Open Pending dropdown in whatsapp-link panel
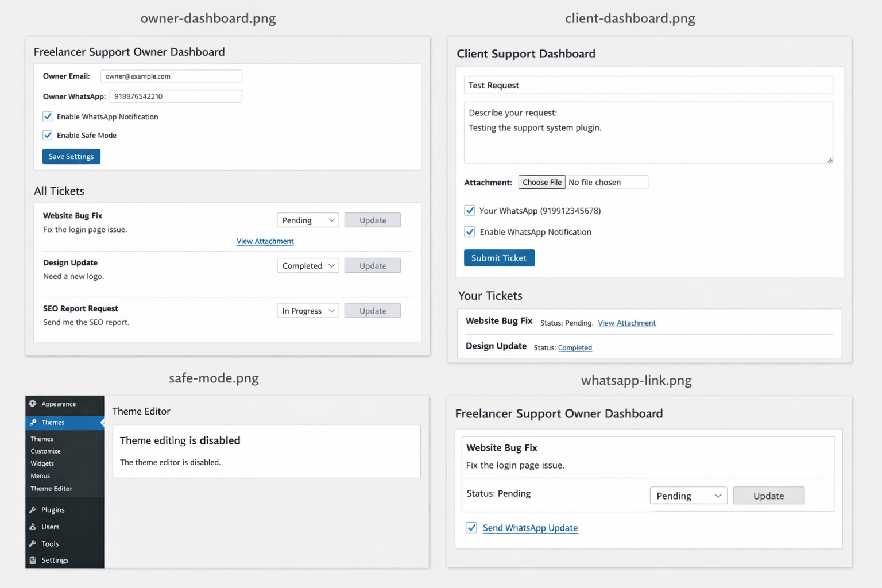The image size is (882, 588). point(688,495)
